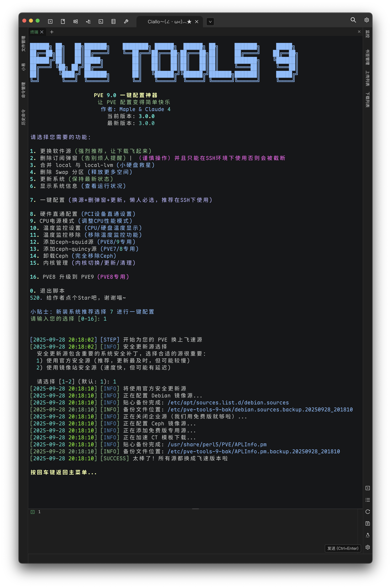Screen dimensions: 391x588
Task: Click menu option 7 一键配置
Action: coord(121,200)
